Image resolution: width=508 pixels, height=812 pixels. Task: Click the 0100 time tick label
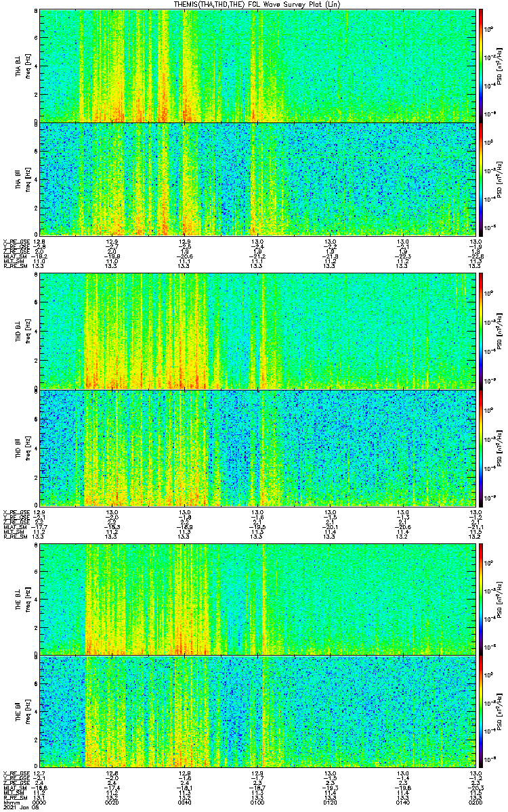click(257, 801)
